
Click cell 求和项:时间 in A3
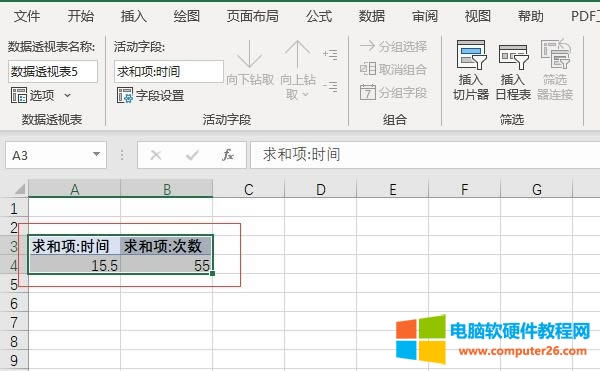75,246
